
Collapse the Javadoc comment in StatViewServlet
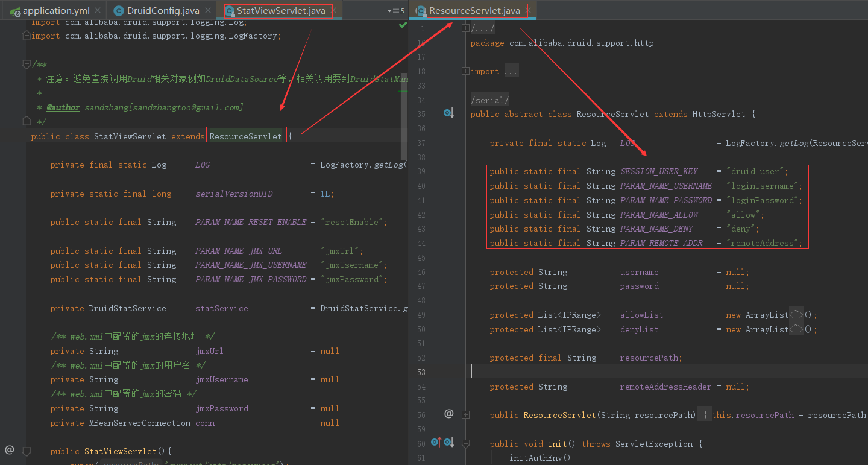coord(26,64)
